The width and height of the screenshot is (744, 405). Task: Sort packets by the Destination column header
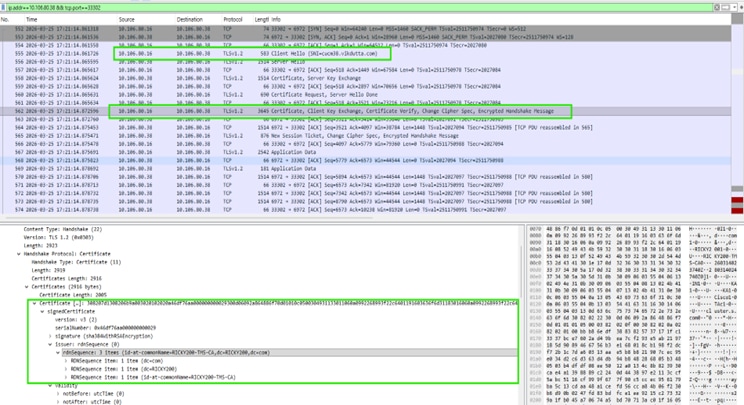click(189, 19)
